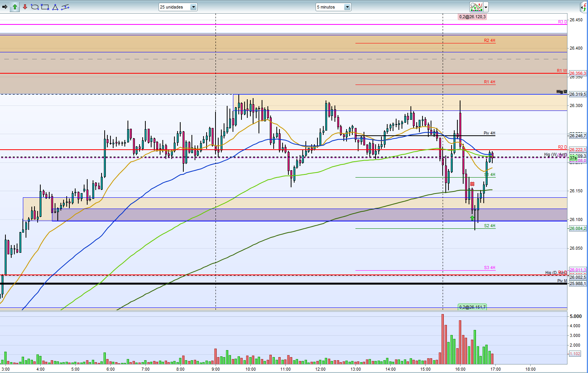The width and height of the screenshot is (588, 373).
Task: Click the S2 4H support label
Action: (490, 226)
